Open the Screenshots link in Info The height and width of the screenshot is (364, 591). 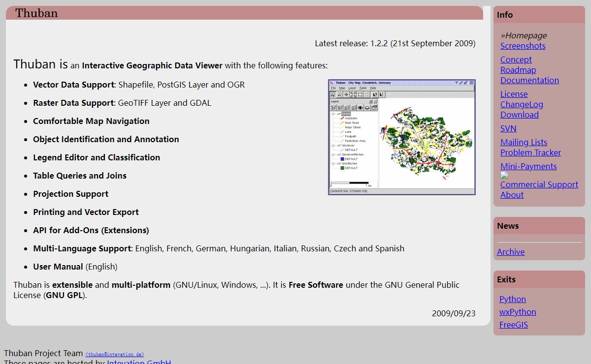523,46
